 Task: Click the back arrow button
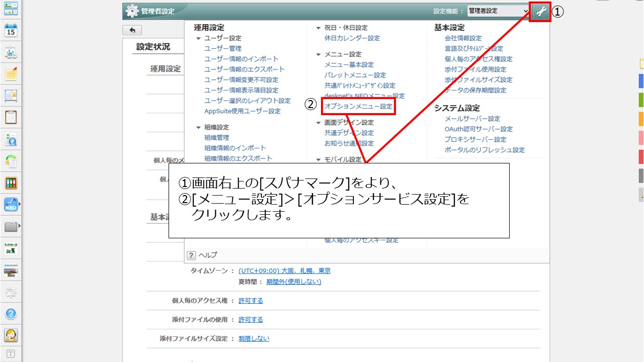click(132, 30)
